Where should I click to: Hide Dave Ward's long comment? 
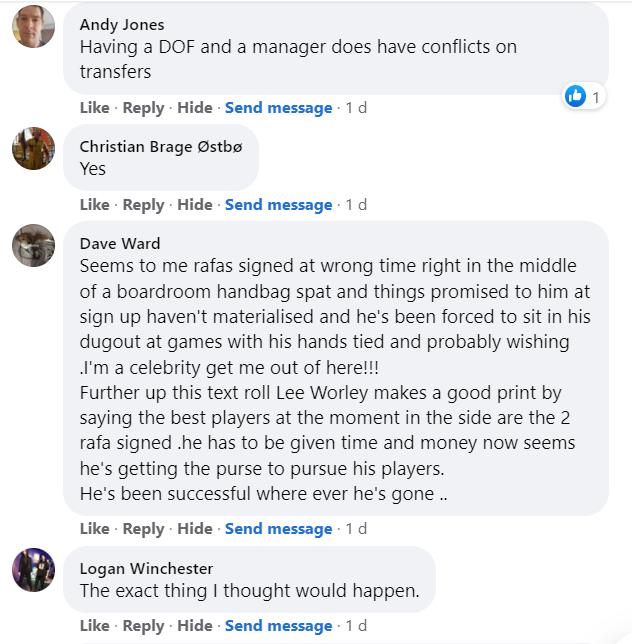coord(195,529)
